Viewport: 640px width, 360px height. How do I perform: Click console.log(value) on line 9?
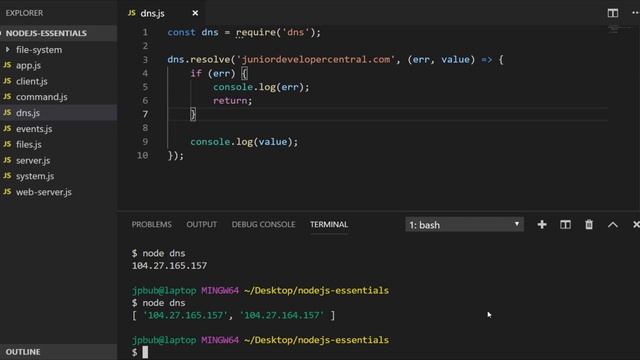(244, 142)
